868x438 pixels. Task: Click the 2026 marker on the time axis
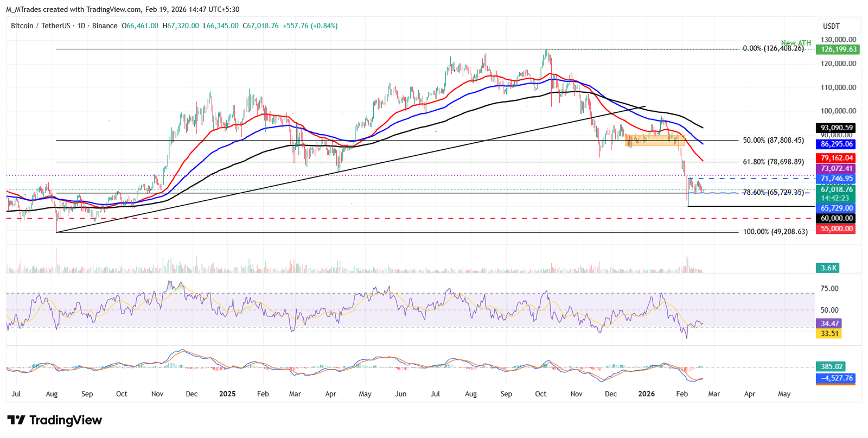[x=646, y=394]
